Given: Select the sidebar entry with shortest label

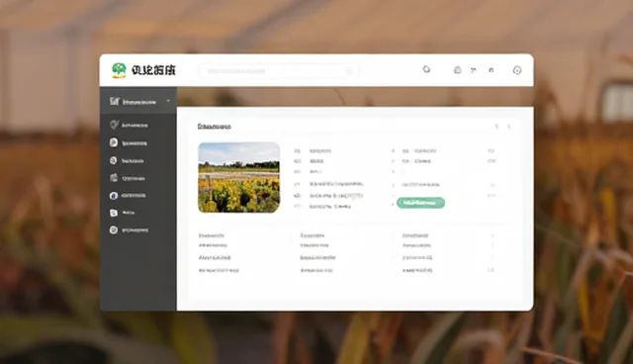Looking at the screenshot, I should (x=123, y=213).
